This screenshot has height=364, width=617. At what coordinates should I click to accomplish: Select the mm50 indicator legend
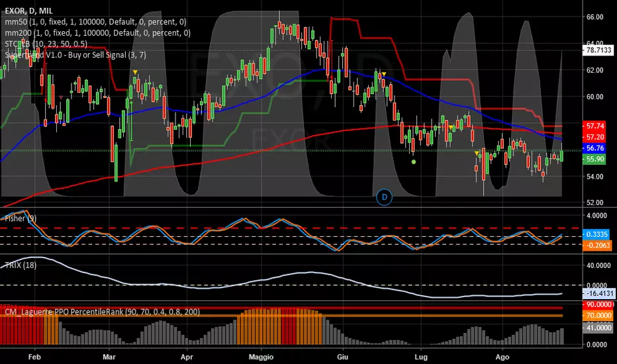click(x=95, y=22)
